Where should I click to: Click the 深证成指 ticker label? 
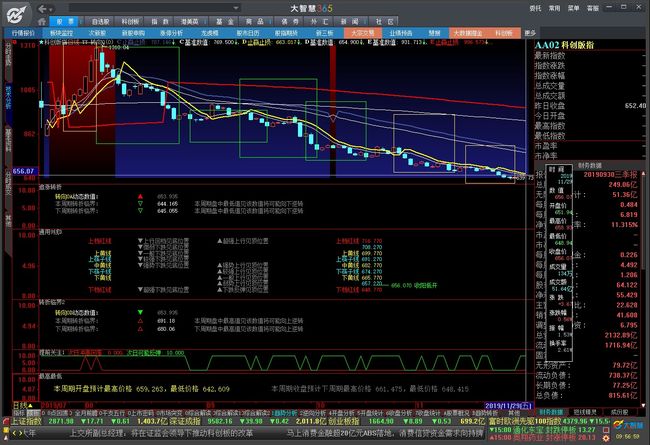click(185, 421)
